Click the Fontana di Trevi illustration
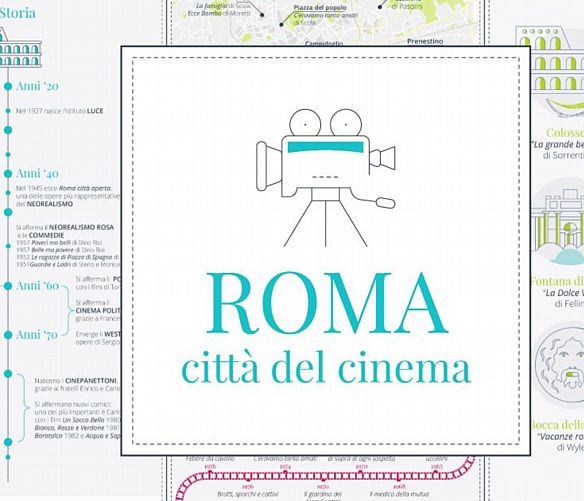Screen dimensions: 584x501 [558, 224]
